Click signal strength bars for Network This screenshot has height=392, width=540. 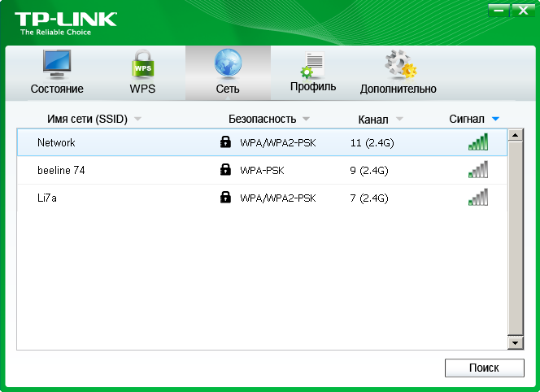(478, 142)
